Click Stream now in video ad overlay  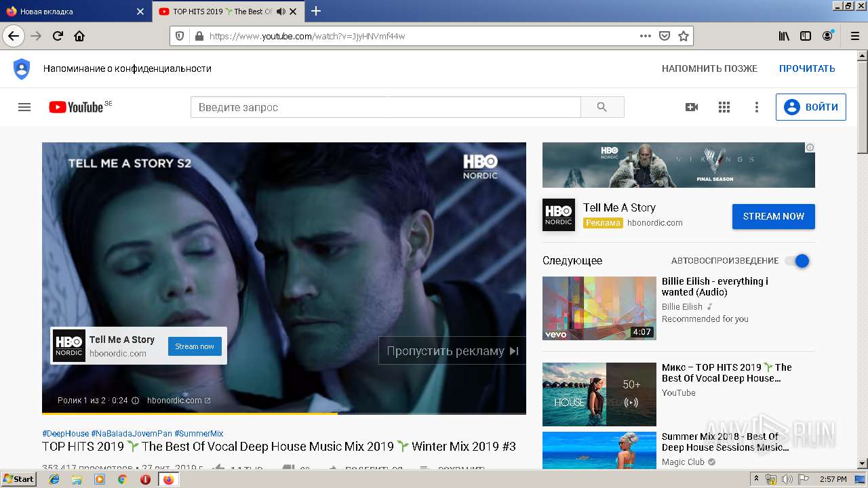click(195, 346)
